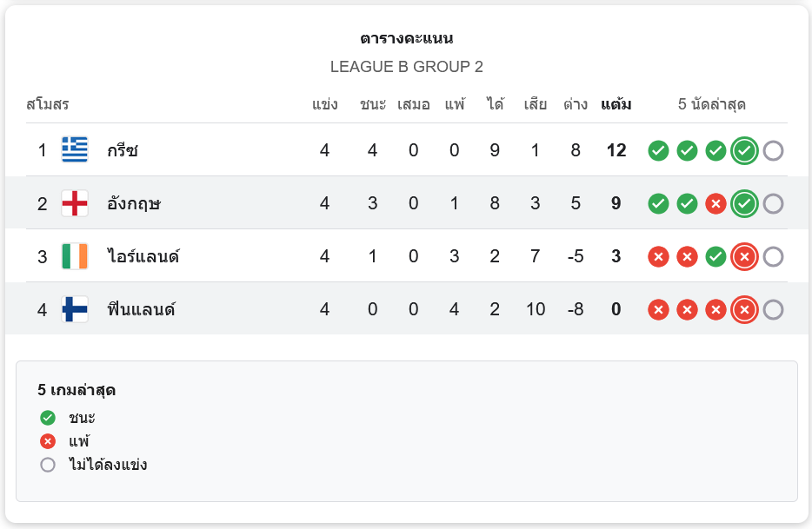
Task: Click England's red loss icon in form
Action: pos(715,203)
